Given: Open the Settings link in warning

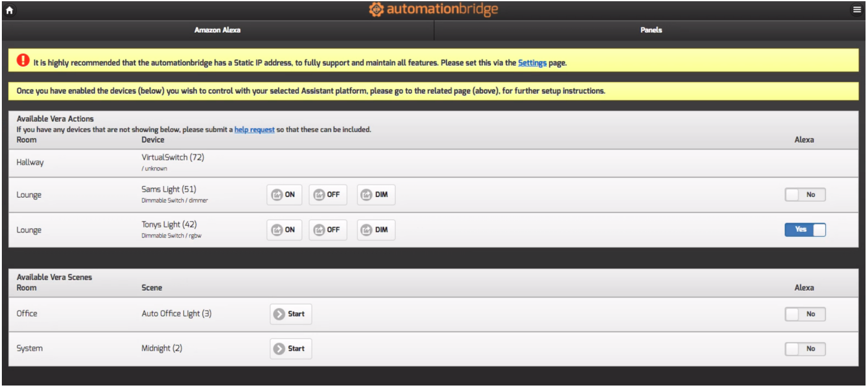Looking at the screenshot, I should pyautogui.click(x=532, y=63).
